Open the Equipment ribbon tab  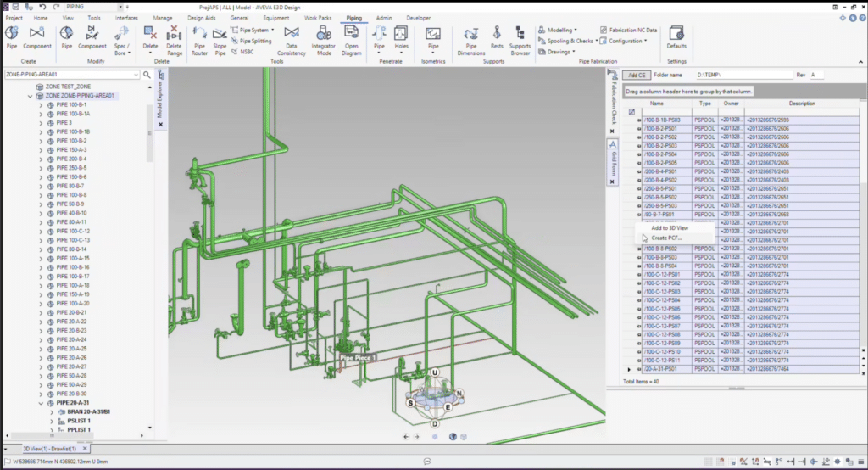[275, 18]
